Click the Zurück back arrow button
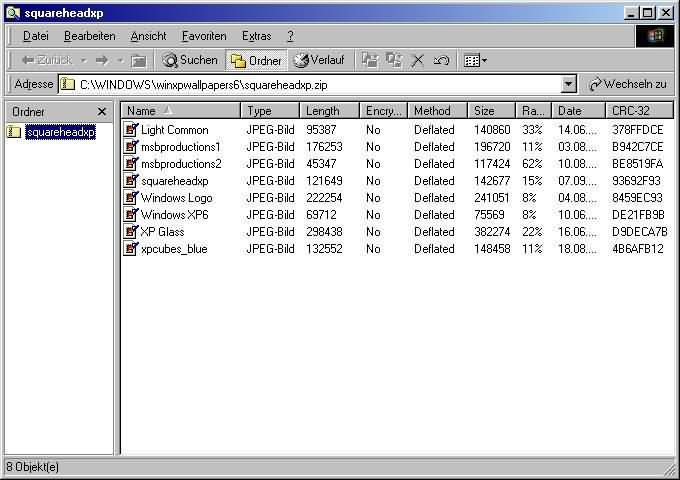The width and height of the screenshot is (680, 480). (46, 60)
